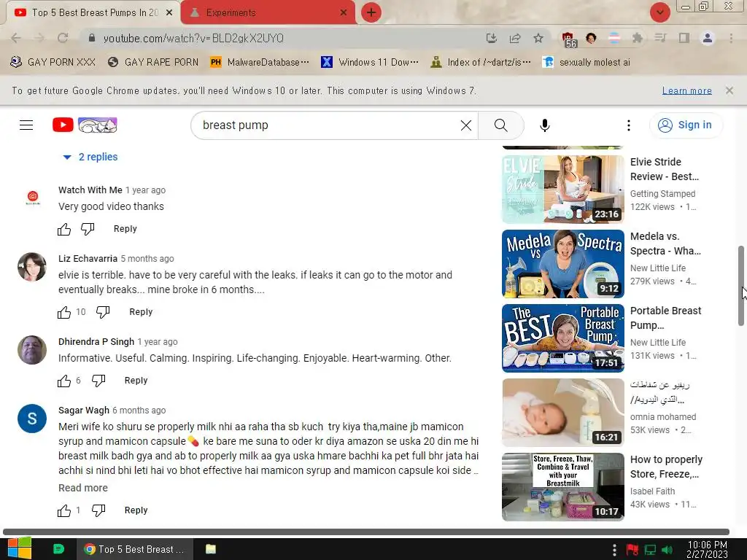Click the install/download icon in address bar
Image resolution: width=747 pixels, height=560 pixels.
pos(492,38)
